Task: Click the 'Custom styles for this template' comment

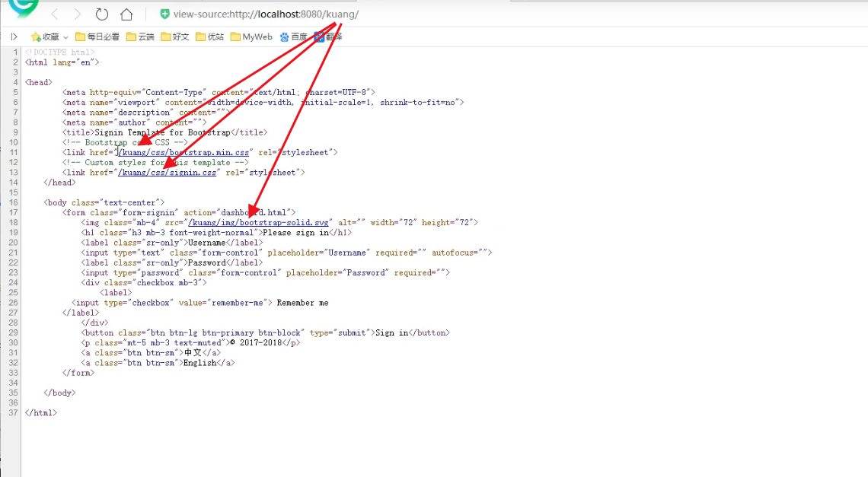Action: (155, 162)
